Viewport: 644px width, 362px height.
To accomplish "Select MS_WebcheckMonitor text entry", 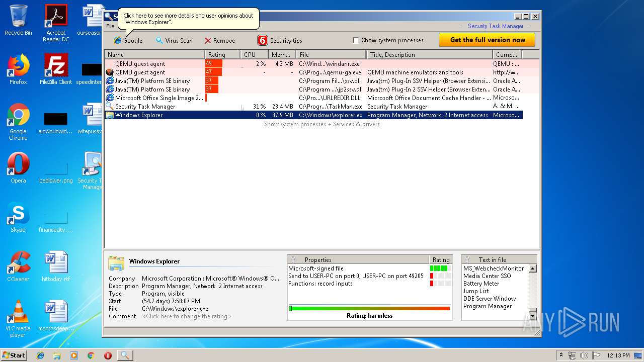I will (494, 268).
